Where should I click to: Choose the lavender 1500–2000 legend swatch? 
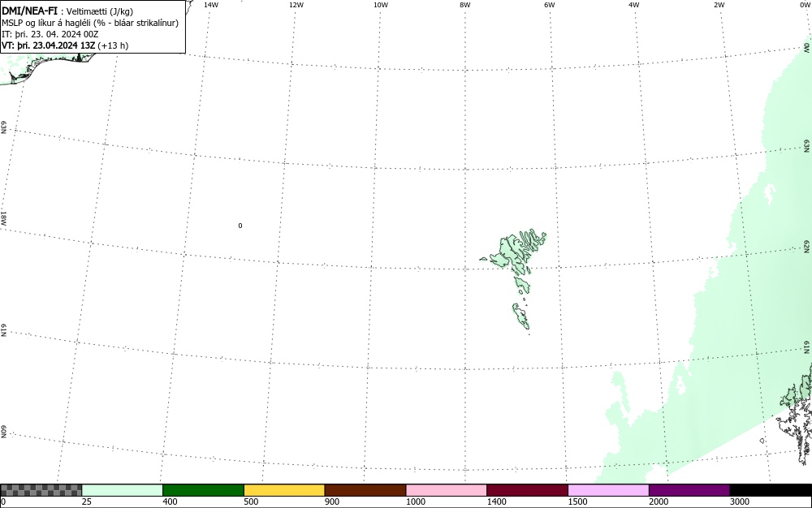[x=608, y=490]
